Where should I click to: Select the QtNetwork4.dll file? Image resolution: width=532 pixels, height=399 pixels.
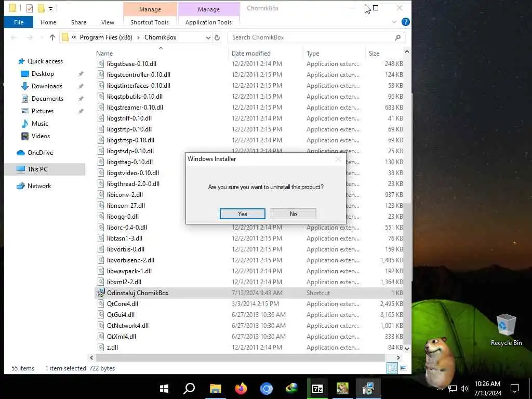128,326
